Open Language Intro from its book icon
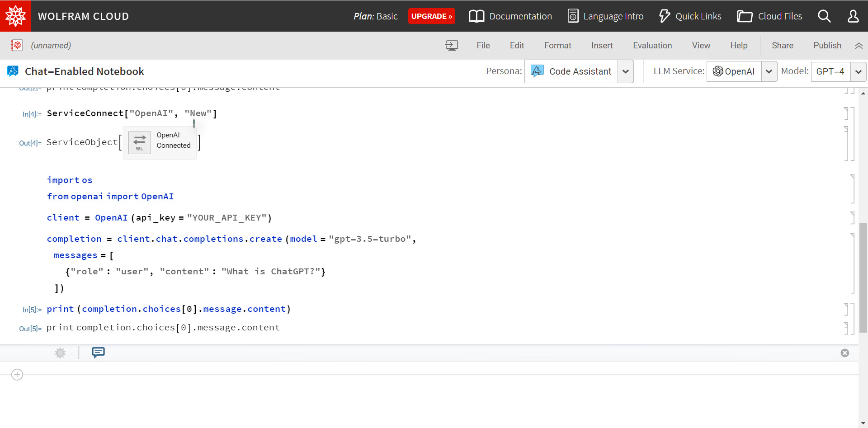868x428 pixels. click(x=573, y=16)
